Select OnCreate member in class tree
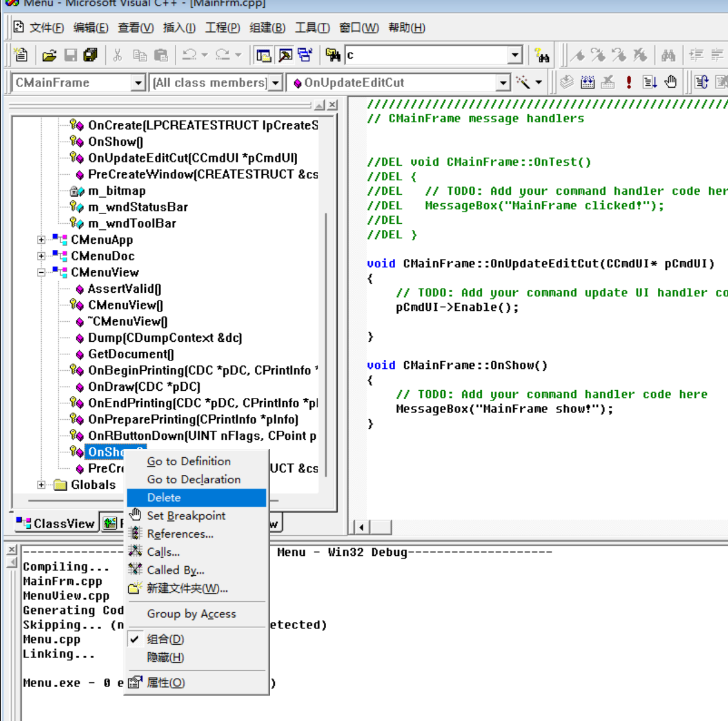Screen dimensions: 728x721 [203, 125]
